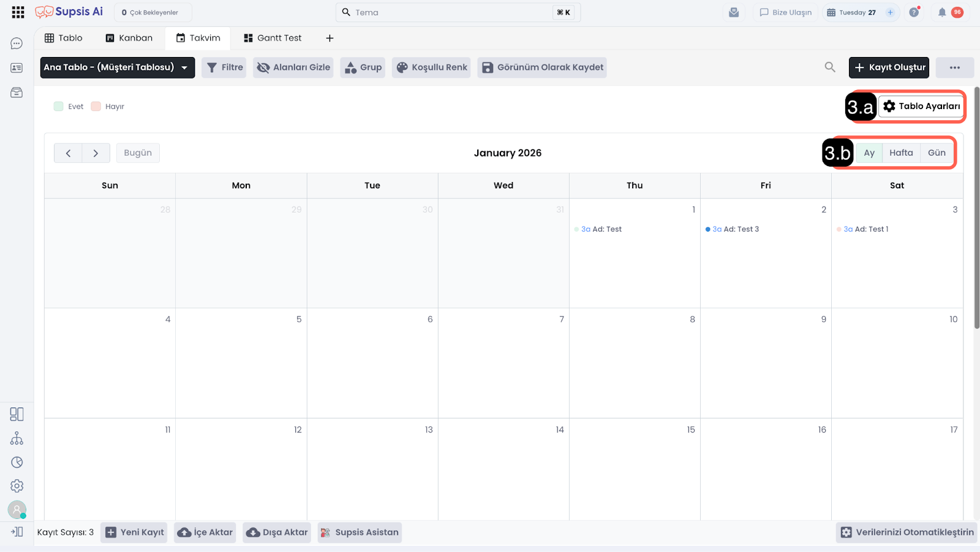
Task: Open the hierarchy tree sidebar icon
Action: pos(17,439)
